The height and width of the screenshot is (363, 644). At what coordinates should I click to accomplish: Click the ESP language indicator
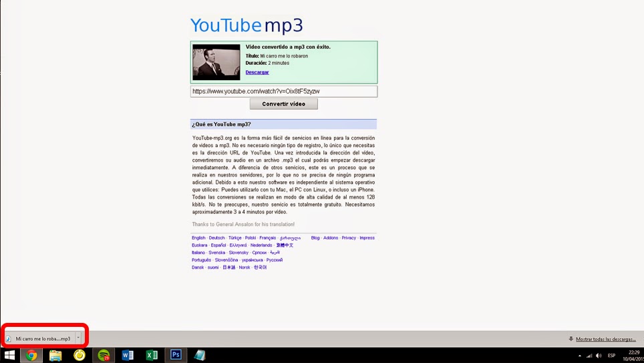611,356
